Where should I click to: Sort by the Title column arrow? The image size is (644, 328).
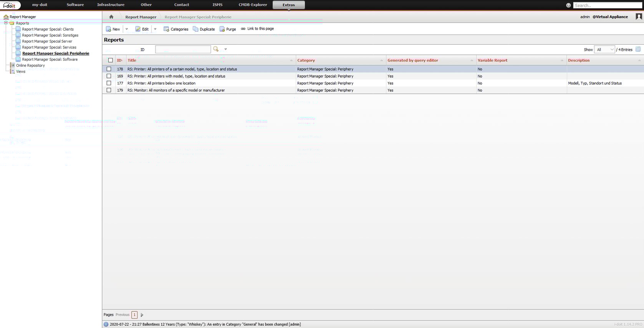[291, 60]
